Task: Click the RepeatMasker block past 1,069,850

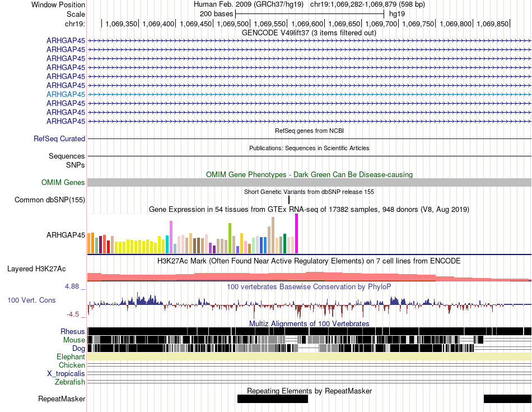Action: pyautogui.click(x=507, y=399)
